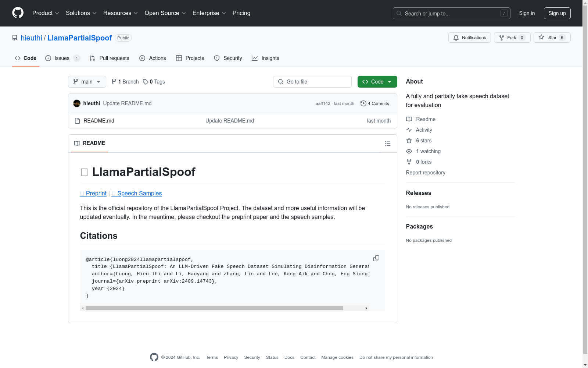Expand the Enterprise menu
Image resolution: width=588 pixels, height=368 pixels.
[x=209, y=13]
